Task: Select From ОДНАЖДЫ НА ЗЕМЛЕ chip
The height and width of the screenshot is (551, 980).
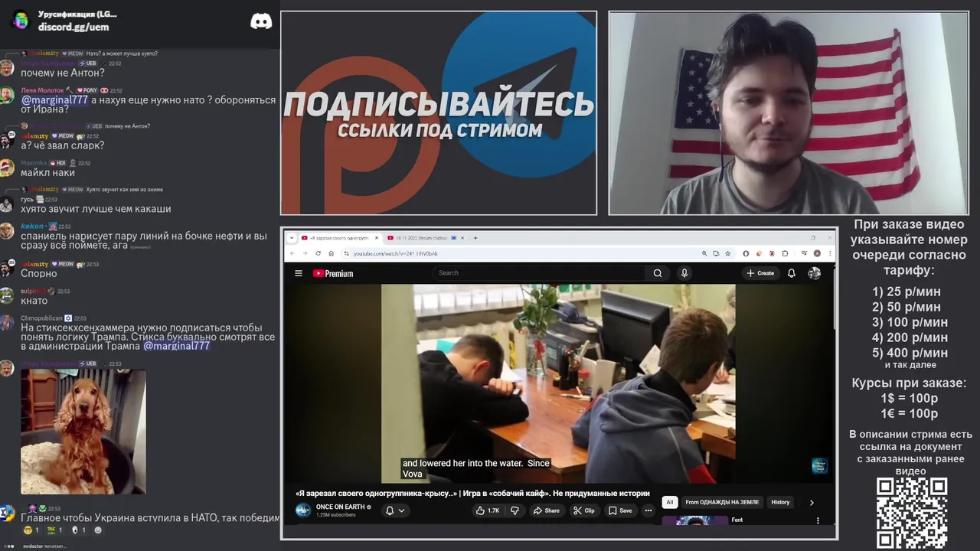Action: click(722, 502)
